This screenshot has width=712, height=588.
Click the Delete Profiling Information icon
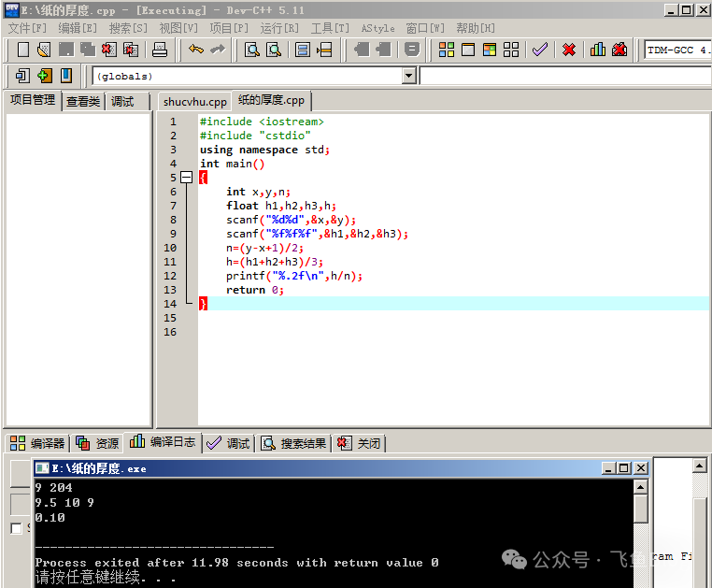click(x=619, y=49)
